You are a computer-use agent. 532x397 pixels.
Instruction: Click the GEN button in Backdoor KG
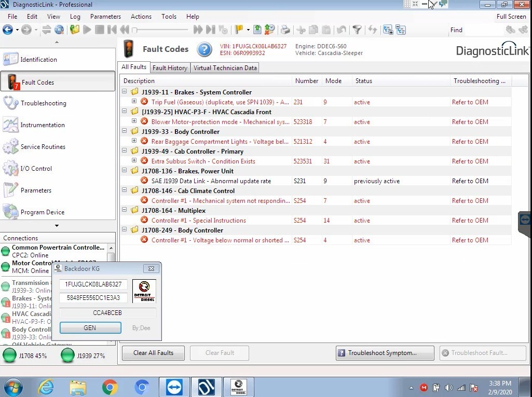(x=90, y=328)
